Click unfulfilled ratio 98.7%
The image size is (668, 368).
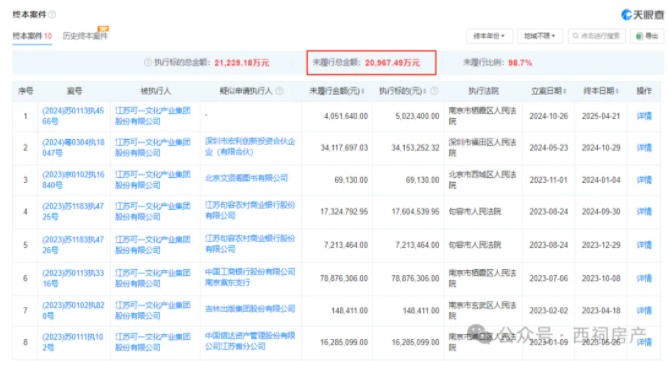(520, 63)
